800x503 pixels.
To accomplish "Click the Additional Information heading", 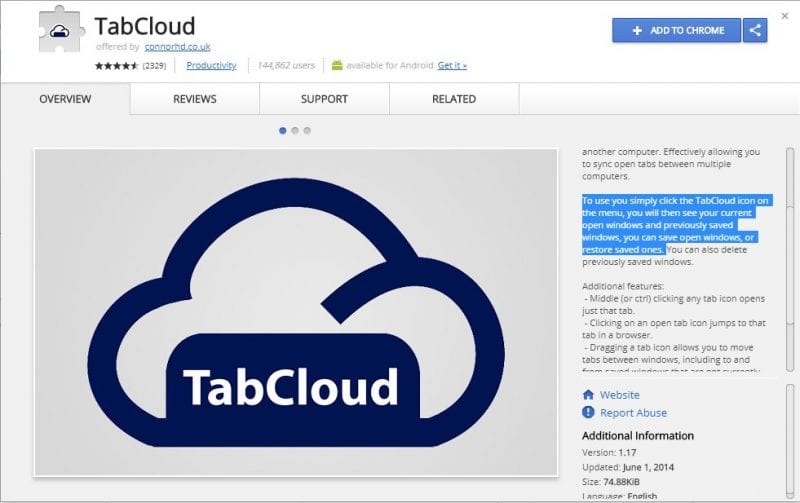I will [x=638, y=436].
